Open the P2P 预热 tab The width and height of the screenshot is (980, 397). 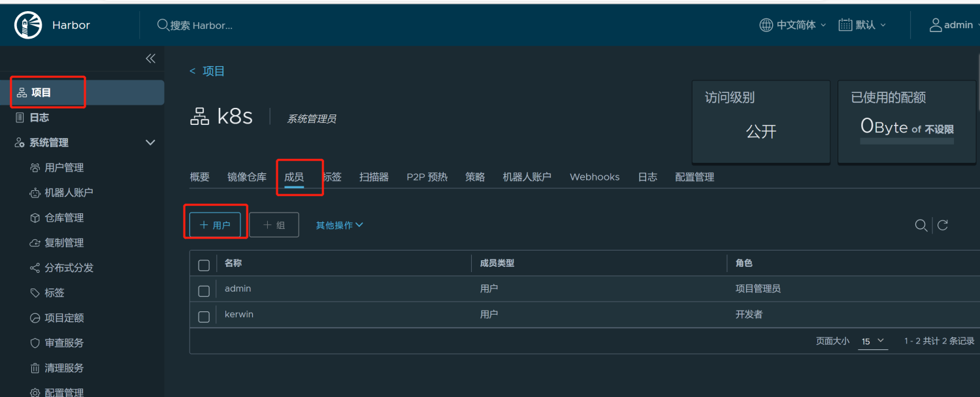[x=427, y=177]
